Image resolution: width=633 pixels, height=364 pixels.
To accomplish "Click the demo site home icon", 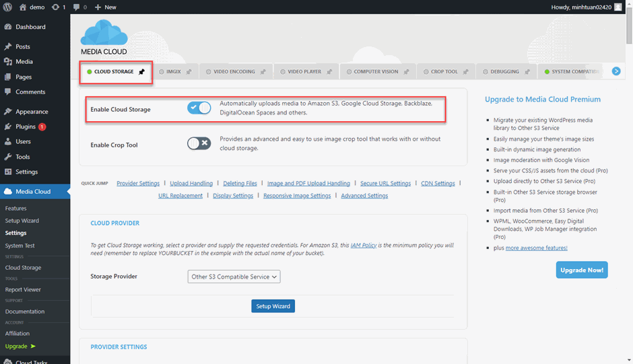I will pos(23,7).
